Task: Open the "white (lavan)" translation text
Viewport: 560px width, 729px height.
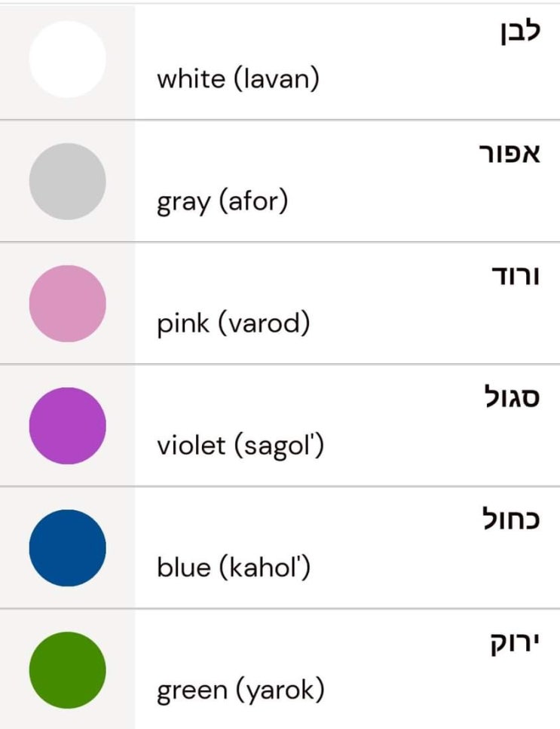Action: [237, 79]
